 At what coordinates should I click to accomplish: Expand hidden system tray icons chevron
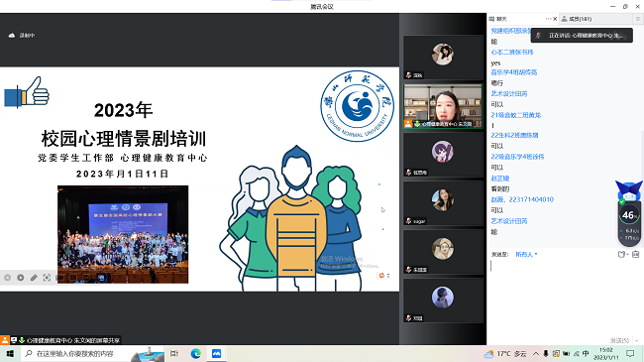point(536,353)
